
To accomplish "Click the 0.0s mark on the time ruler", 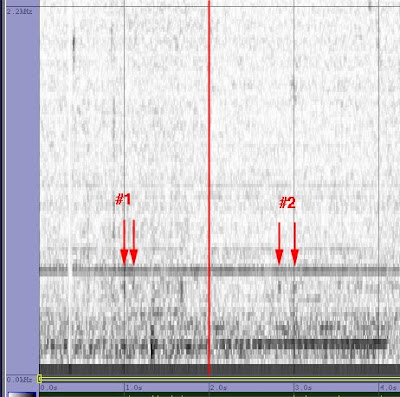I will (49, 388).
